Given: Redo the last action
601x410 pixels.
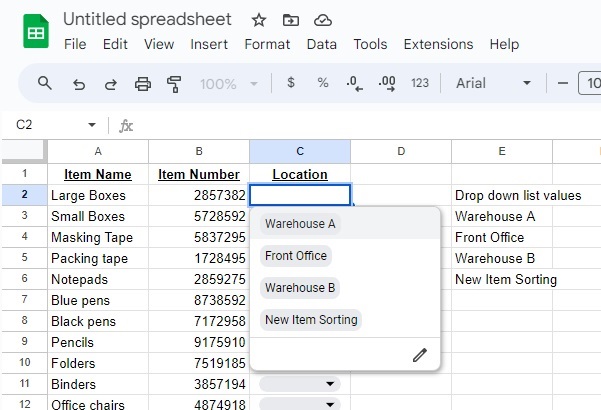Looking at the screenshot, I should point(111,84).
